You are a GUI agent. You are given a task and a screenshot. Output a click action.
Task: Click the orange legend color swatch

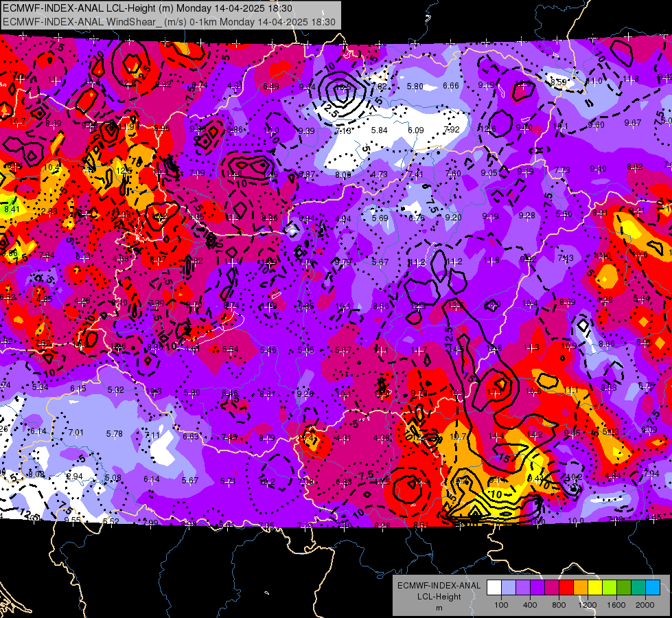point(581,588)
